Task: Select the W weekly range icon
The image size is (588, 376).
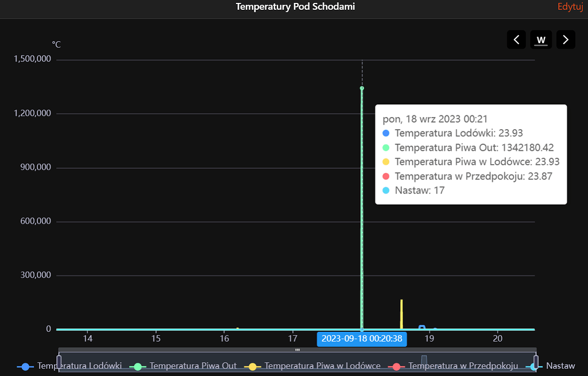Action: click(540, 39)
